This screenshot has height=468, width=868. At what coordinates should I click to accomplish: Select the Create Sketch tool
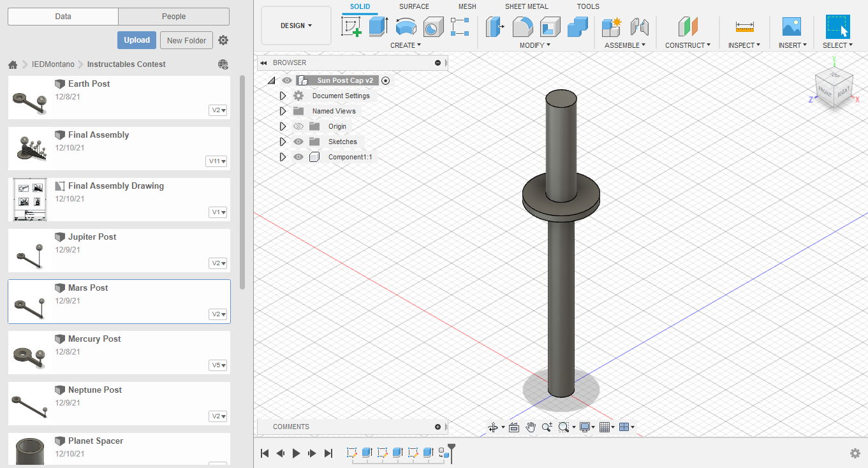(x=351, y=27)
